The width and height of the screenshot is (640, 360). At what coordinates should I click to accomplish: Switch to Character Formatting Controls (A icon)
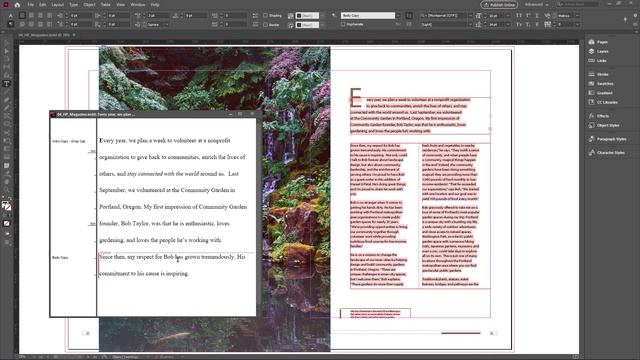click(11, 16)
